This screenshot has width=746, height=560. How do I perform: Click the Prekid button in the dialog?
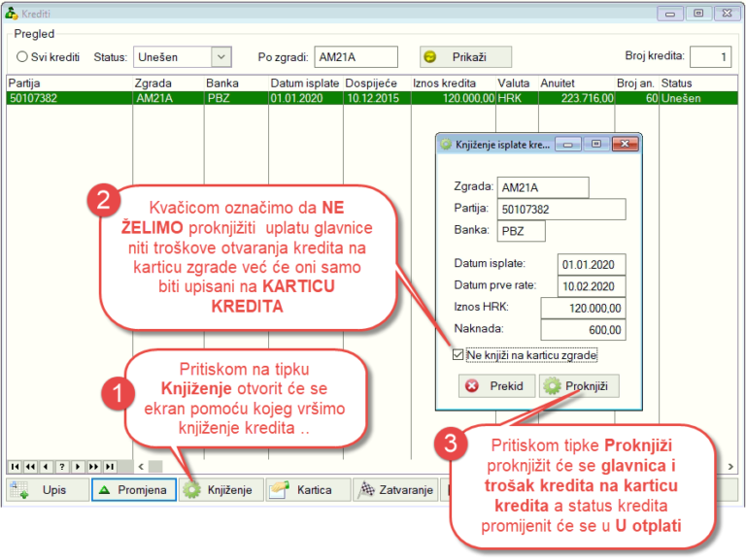[x=496, y=385]
